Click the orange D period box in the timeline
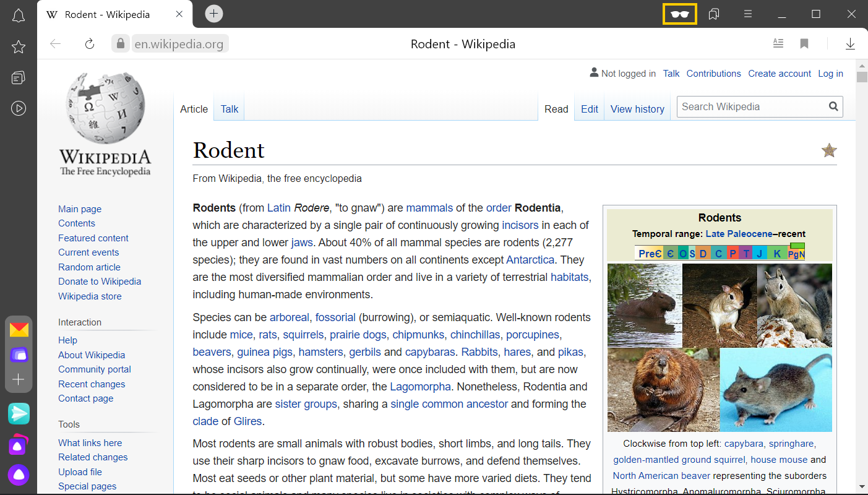868x495 pixels. tap(703, 253)
